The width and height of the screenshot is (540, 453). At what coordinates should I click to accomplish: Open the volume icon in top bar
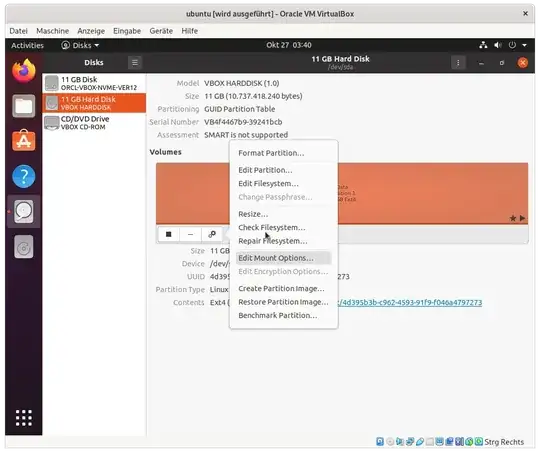coord(498,45)
